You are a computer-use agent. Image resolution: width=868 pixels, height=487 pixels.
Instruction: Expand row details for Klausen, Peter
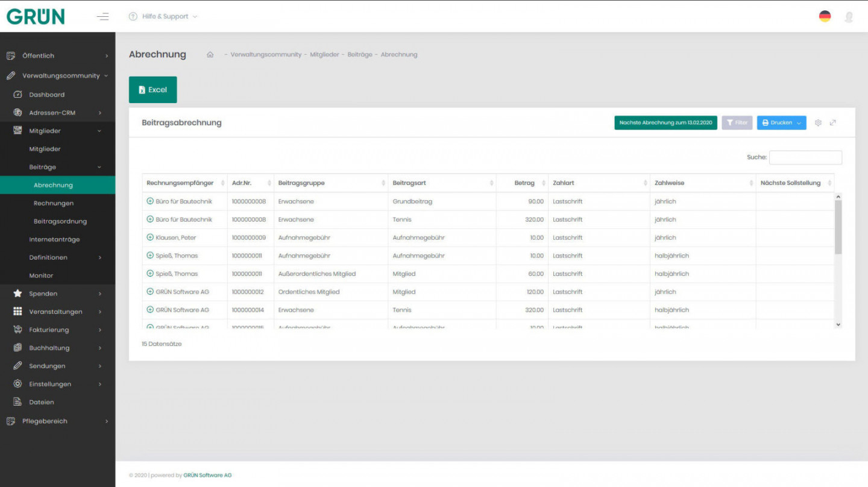[x=150, y=237]
